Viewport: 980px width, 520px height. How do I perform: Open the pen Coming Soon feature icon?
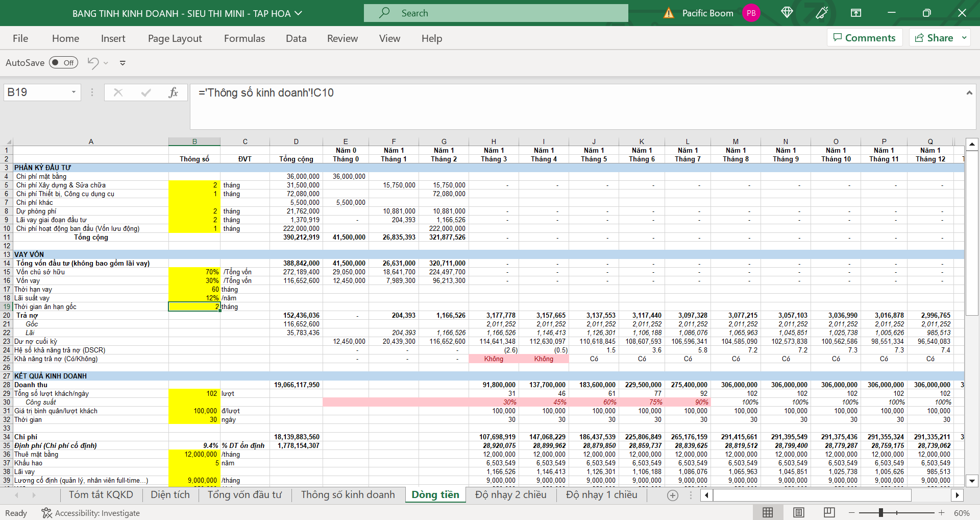[821, 13]
